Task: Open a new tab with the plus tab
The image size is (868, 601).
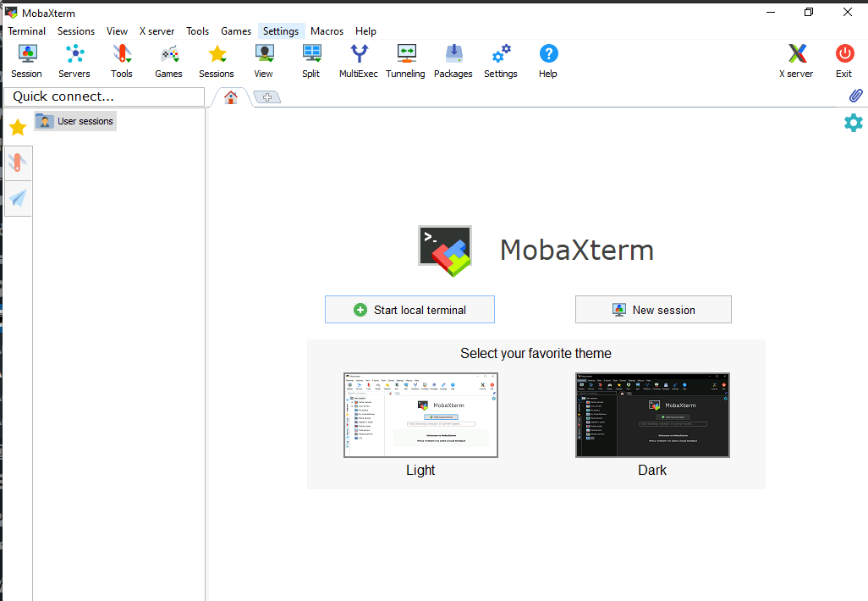Action: (266, 96)
